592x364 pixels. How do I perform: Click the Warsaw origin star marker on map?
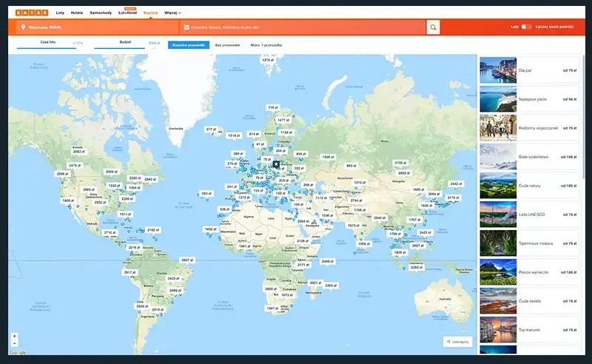pos(275,164)
